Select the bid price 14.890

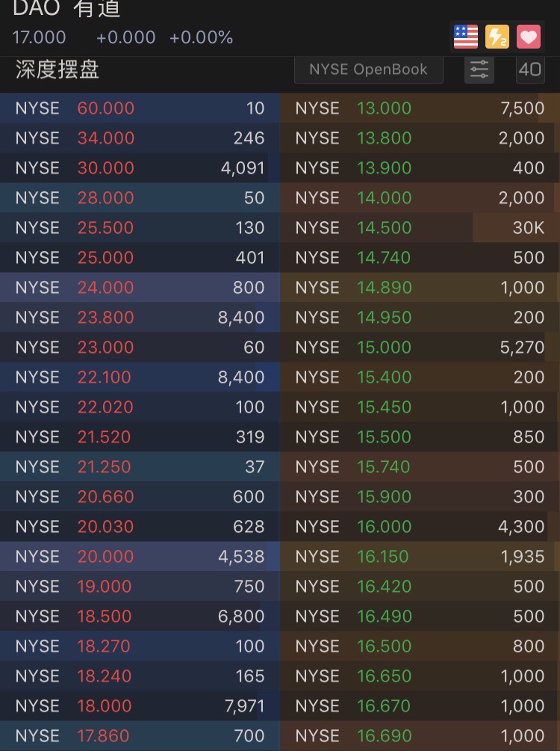point(385,288)
